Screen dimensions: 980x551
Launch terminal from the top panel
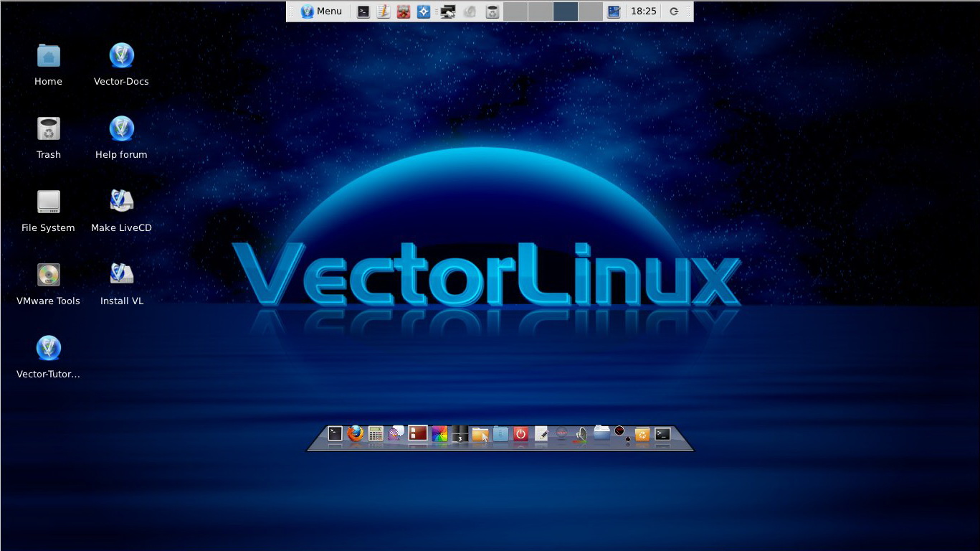pyautogui.click(x=363, y=11)
